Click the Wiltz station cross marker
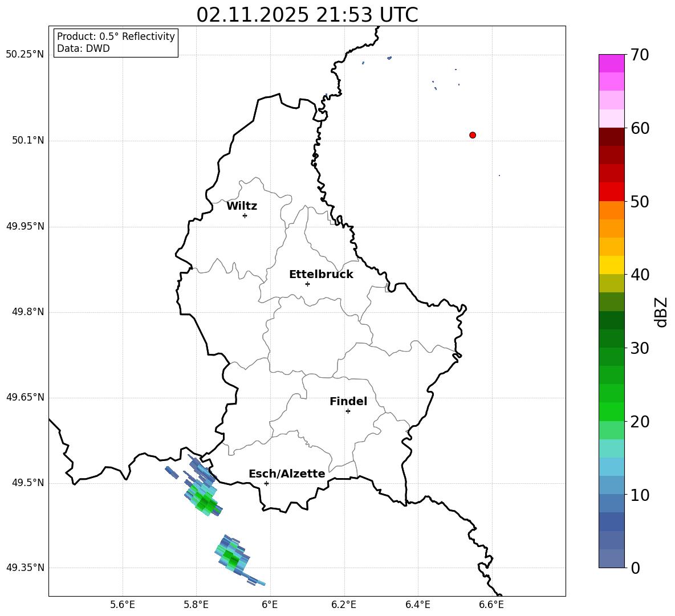 coord(245,215)
